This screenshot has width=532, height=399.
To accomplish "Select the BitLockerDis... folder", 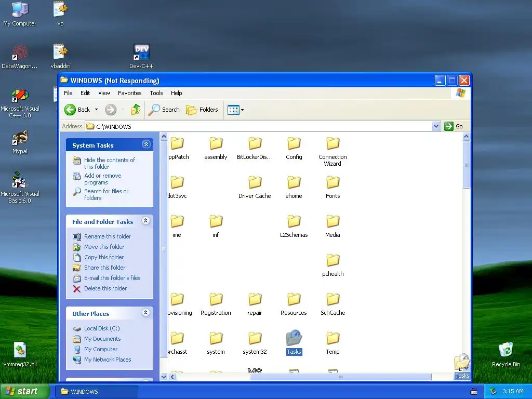I will 255,148.
